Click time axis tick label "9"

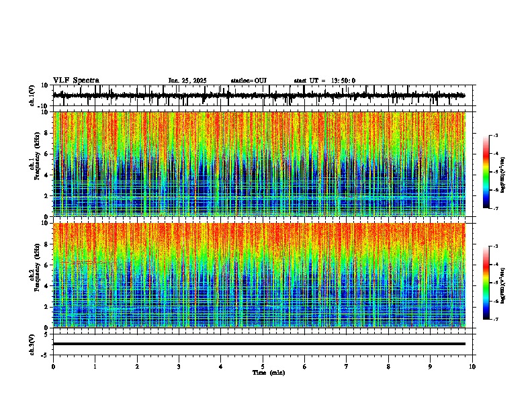tap(430, 367)
